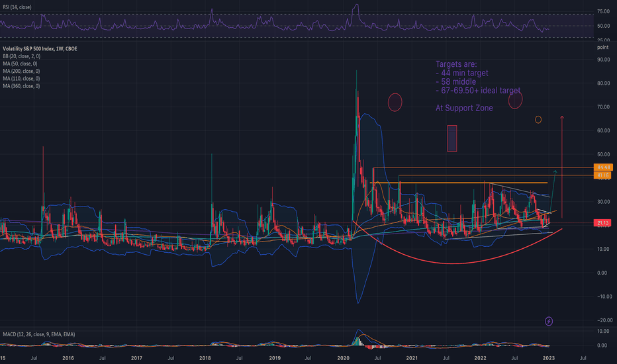This screenshot has height=364, width=617.
Task: Select the red rectangle drawing on the chart
Action: pos(451,138)
